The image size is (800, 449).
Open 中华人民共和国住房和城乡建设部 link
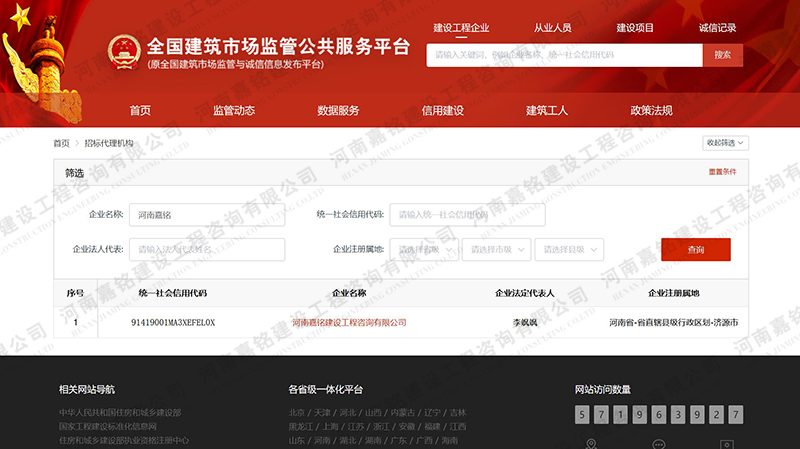pyautogui.click(x=120, y=412)
